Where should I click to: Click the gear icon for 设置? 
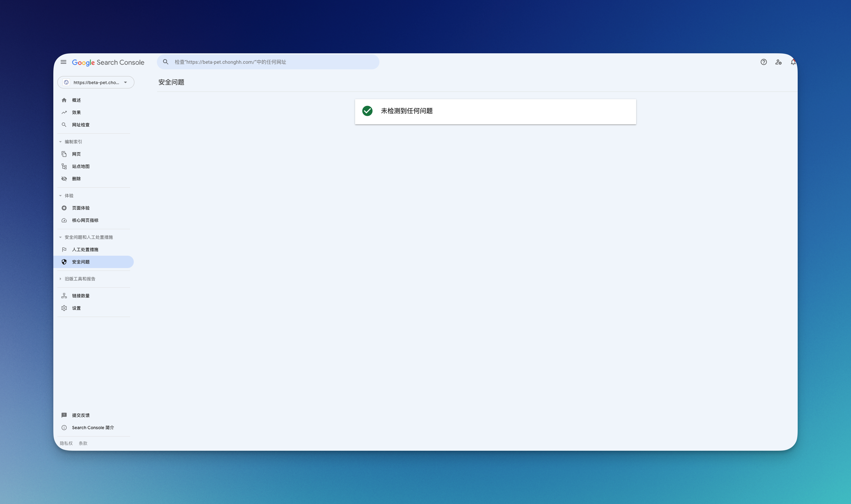(64, 308)
